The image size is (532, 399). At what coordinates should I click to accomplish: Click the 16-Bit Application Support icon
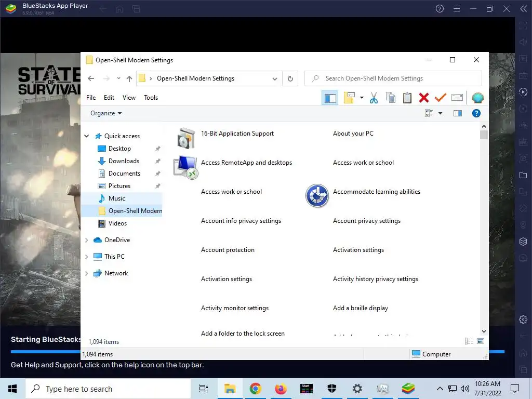point(186,138)
